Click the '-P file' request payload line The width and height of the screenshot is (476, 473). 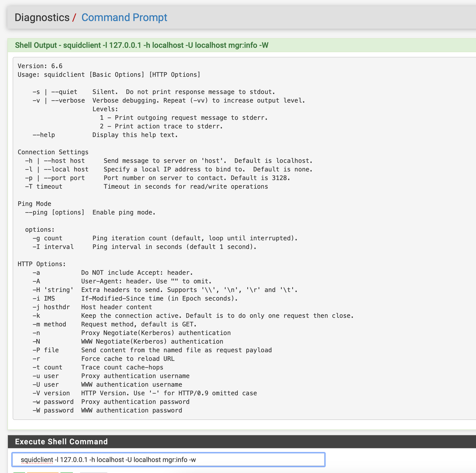(x=152, y=350)
